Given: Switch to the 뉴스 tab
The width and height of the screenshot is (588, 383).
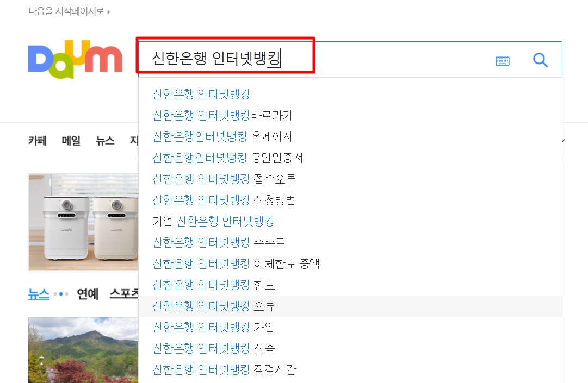Looking at the screenshot, I should coord(39,294).
